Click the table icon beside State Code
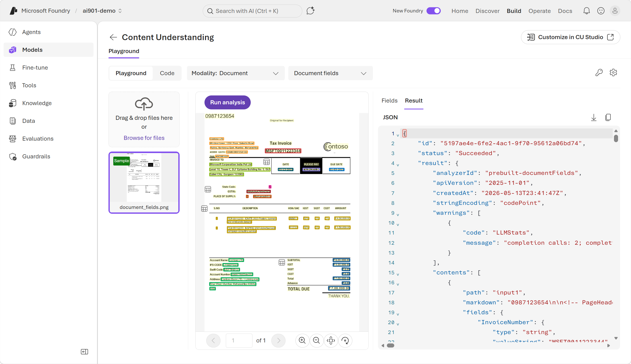The width and height of the screenshot is (631, 364). (208, 189)
